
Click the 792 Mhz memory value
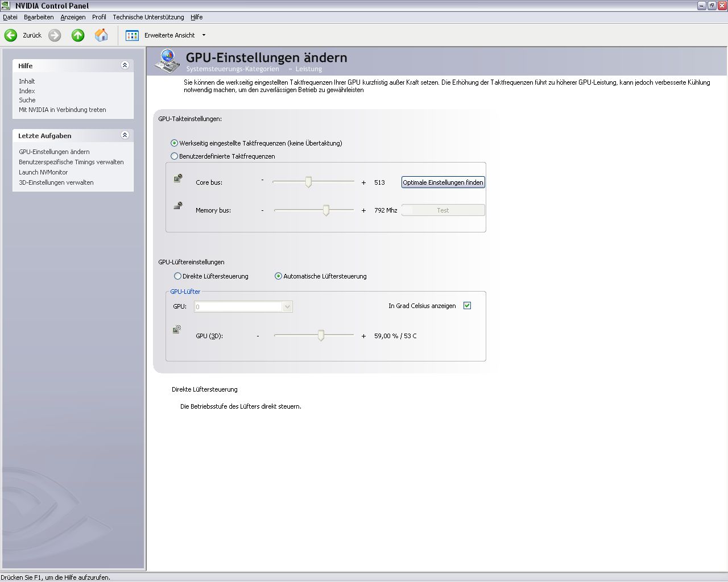pos(386,210)
